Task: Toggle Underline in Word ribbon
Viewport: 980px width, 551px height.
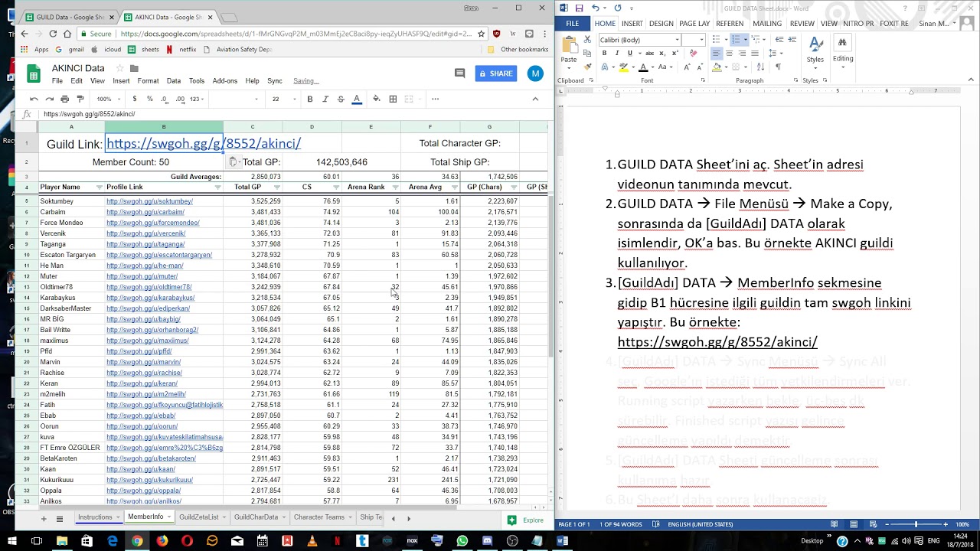Action: click(630, 53)
